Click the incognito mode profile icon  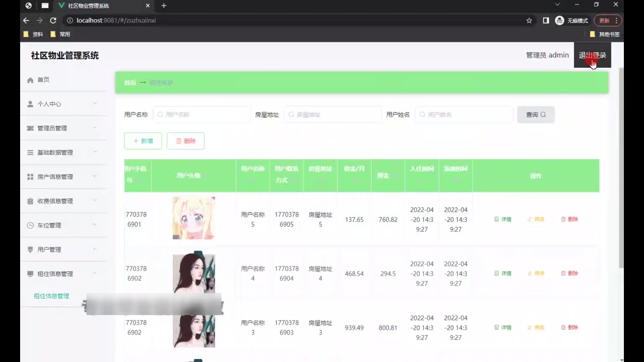coord(559,20)
